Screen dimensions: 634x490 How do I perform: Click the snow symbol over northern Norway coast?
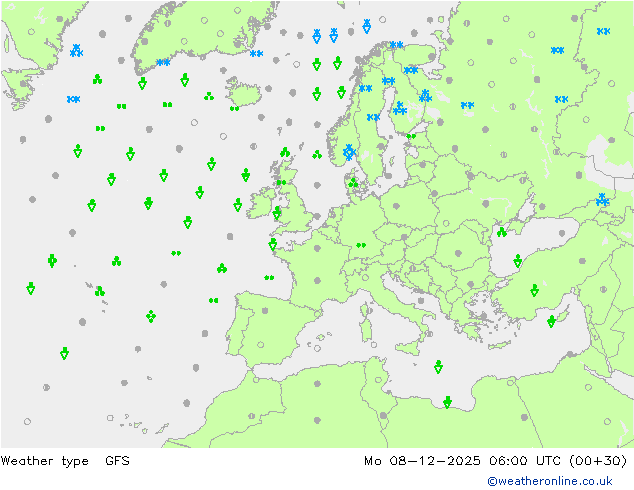coord(397,44)
